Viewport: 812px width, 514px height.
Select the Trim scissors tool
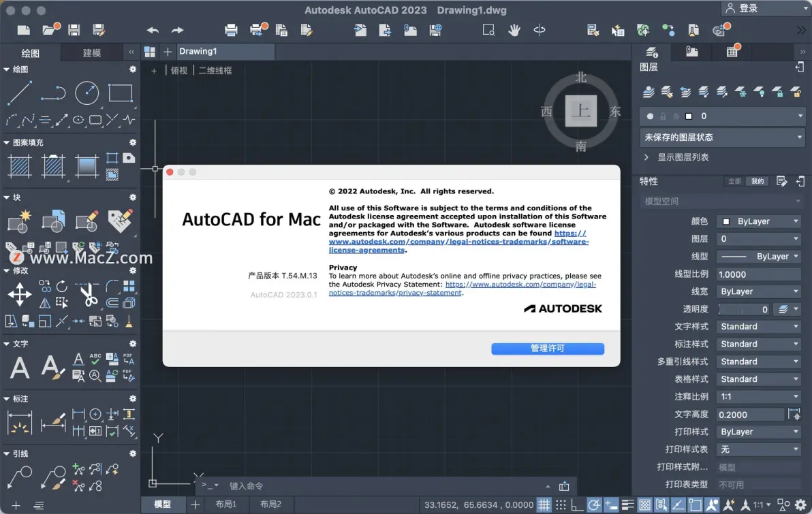point(87,294)
